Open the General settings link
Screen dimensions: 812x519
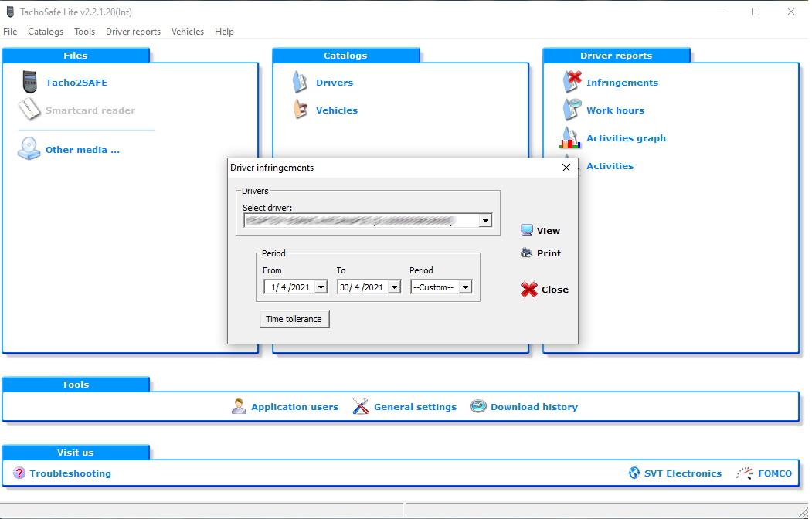coord(416,407)
